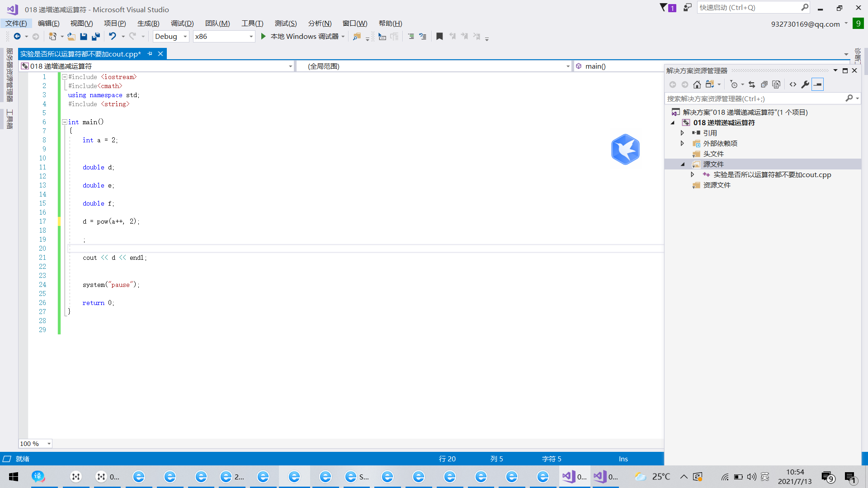868x488 pixels.
Task: Undo the last edit with the undo arrow
Action: [113, 37]
